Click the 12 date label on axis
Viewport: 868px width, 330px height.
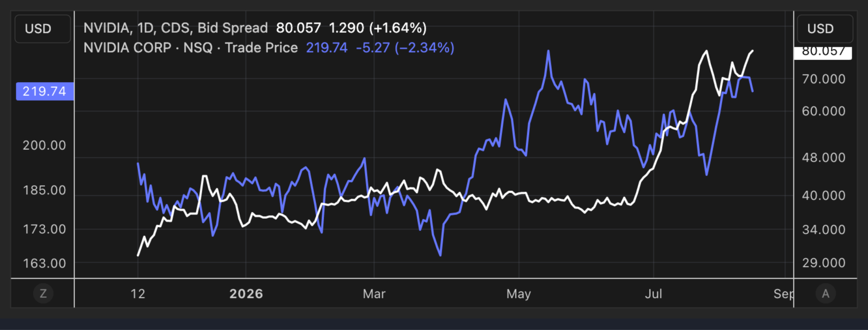click(x=138, y=294)
